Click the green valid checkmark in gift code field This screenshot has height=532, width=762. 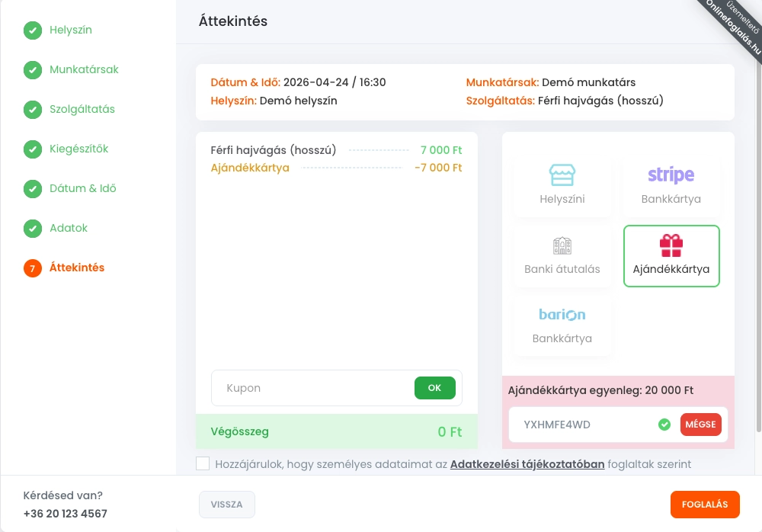(664, 425)
